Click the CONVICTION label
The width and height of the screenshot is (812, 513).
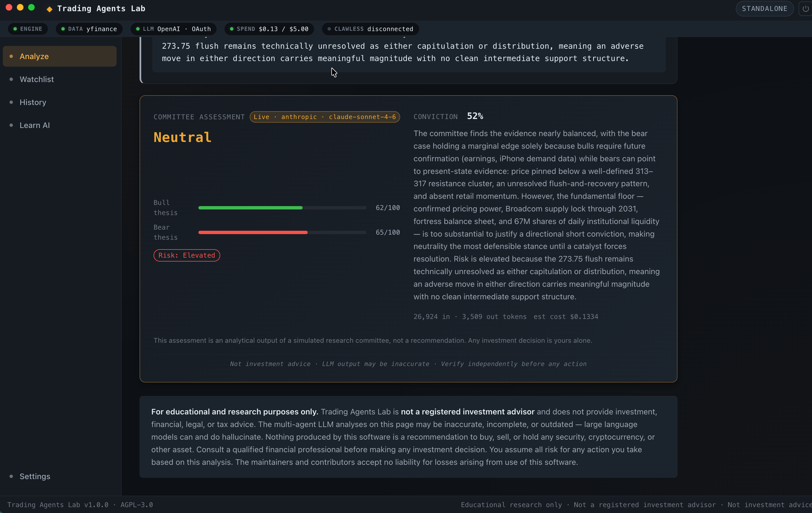tap(436, 116)
